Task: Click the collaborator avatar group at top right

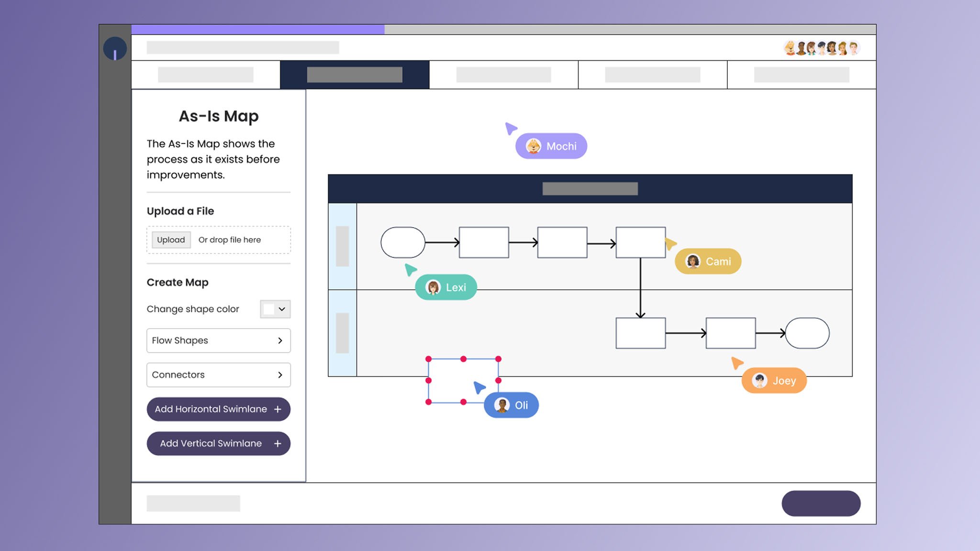Action: click(x=821, y=48)
